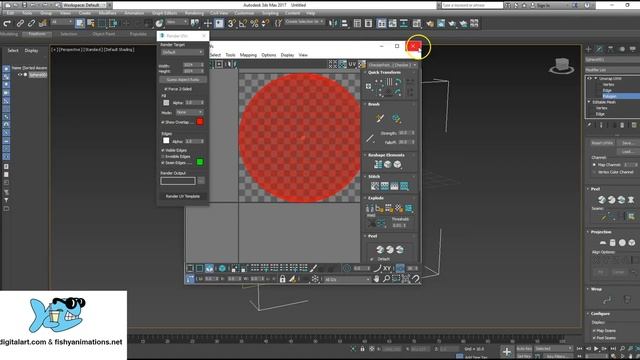Open the Options menu in UV editor
This screenshot has height=360, width=640.
269,55
